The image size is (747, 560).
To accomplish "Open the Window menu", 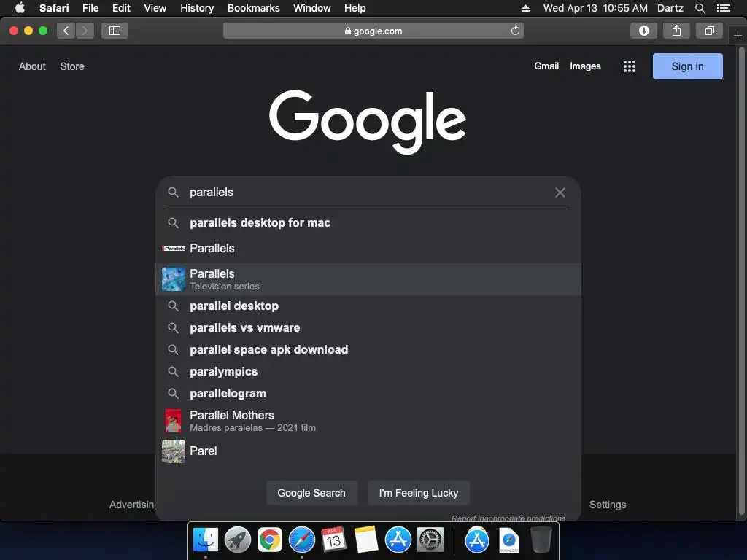I will 311,8.
